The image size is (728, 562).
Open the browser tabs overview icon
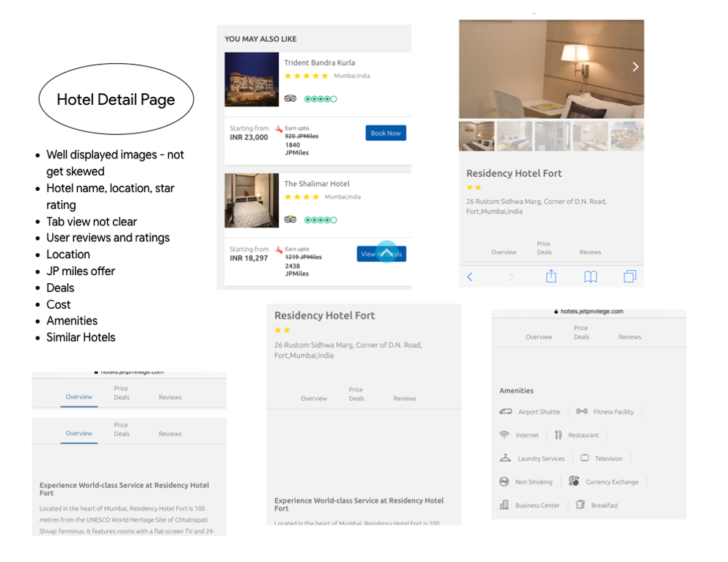tap(630, 277)
